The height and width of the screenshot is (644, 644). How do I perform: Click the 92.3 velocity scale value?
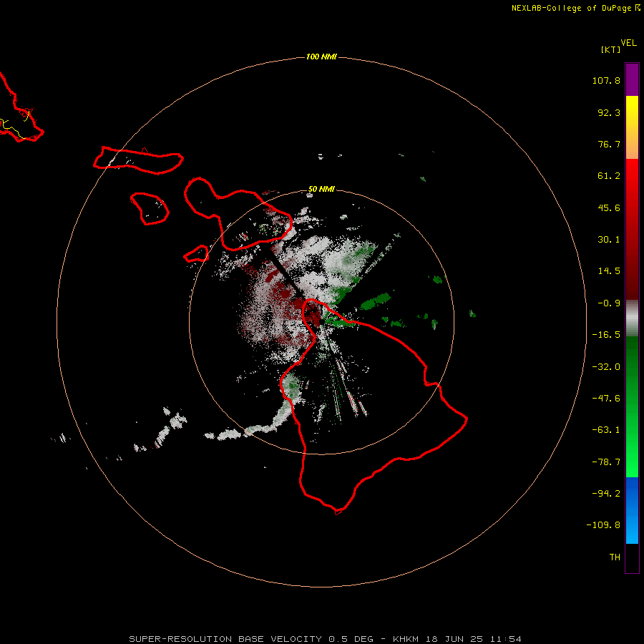609,112
